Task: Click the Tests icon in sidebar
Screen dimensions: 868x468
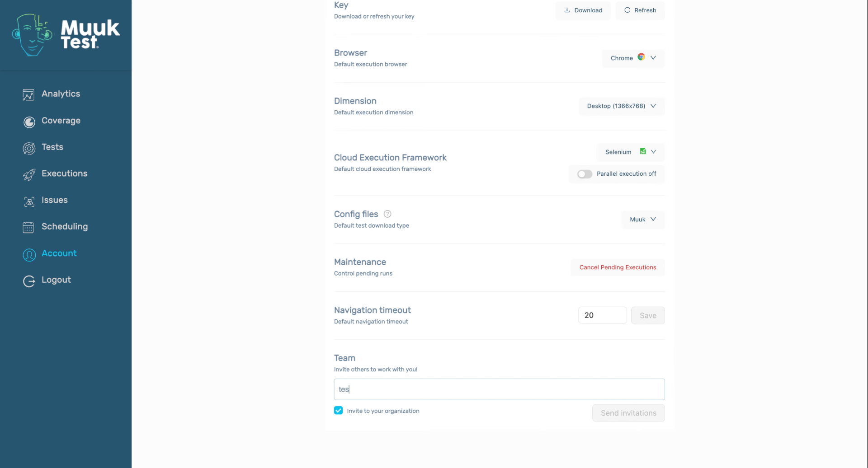Action: (x=28, y=148)
